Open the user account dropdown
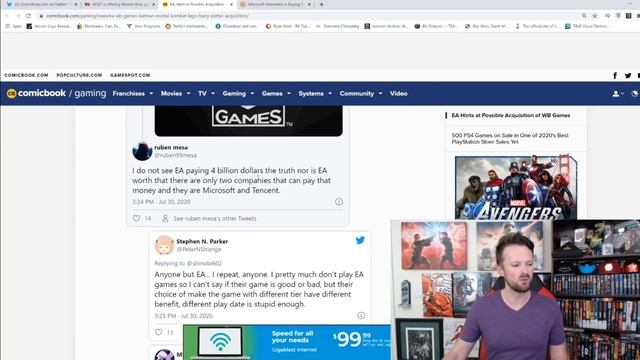The width and height of the screenshot is (640, 360). point(618,93)
